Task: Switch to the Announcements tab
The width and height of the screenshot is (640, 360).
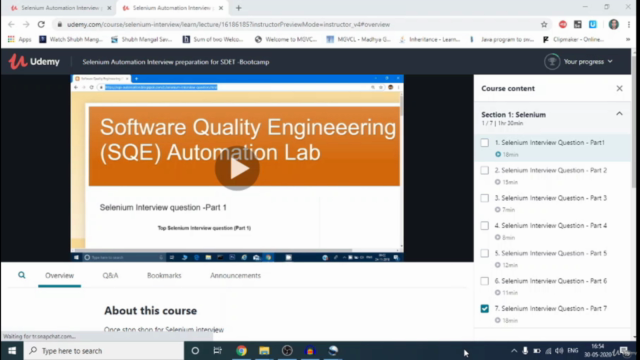Action: click(x=235, y=276)
